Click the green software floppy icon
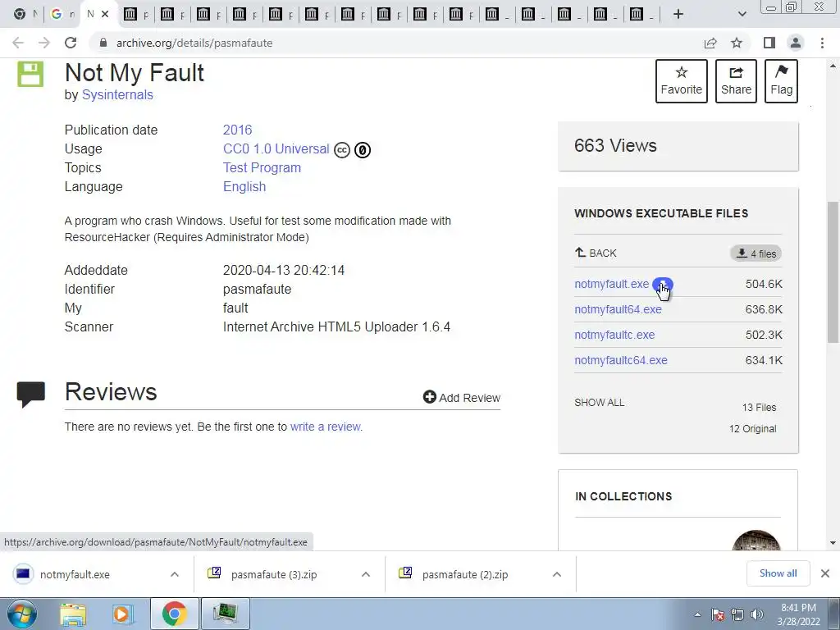Viewport: 840px width, 630px height. [30, 74]
